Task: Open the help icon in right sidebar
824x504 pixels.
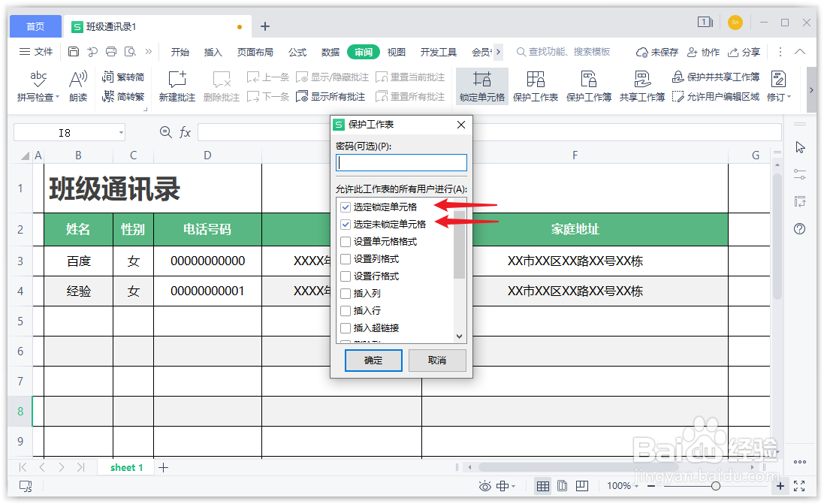Action: pyautogui.click(x=800, y=228)
